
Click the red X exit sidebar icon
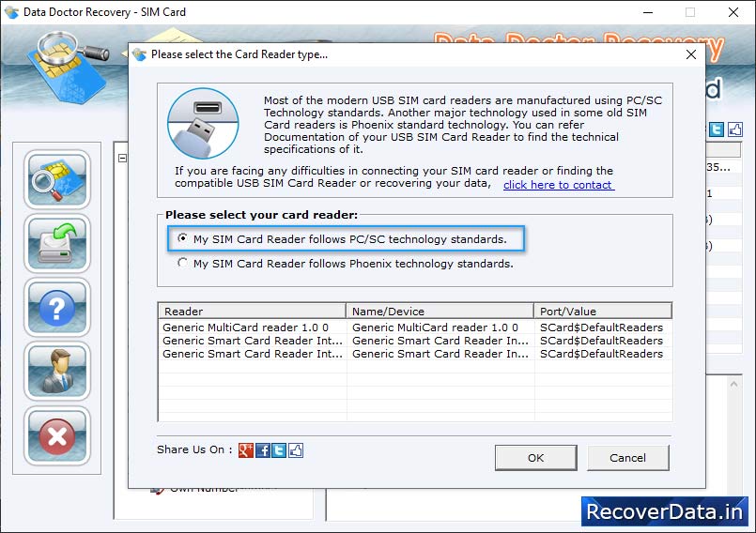click(x=57, y=436)
